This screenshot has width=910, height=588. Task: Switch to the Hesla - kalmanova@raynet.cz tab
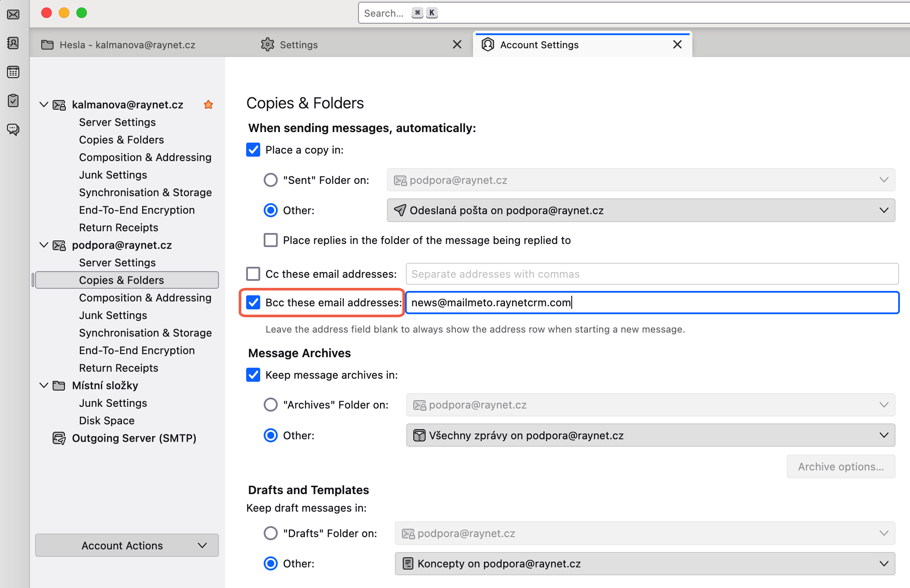click(127, 44)
